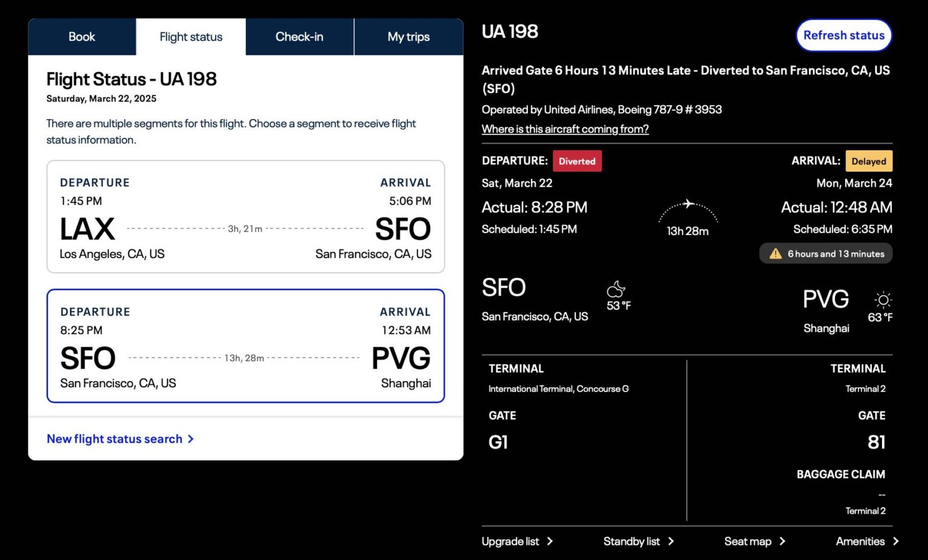Switch to the Book tab
928x560 pixels.
point(82,37)
